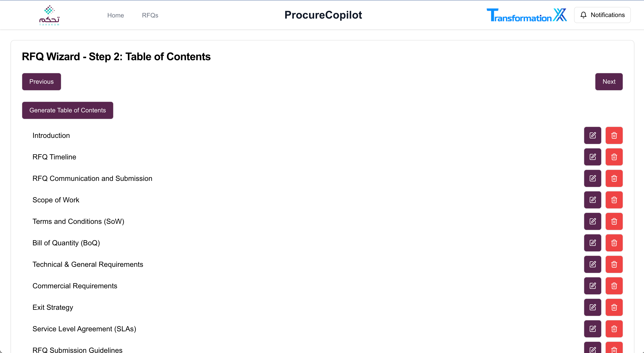Screen dimensions: 644x353
Task: Expand the delete options for Scope of Work
Action: click(614, 200)
